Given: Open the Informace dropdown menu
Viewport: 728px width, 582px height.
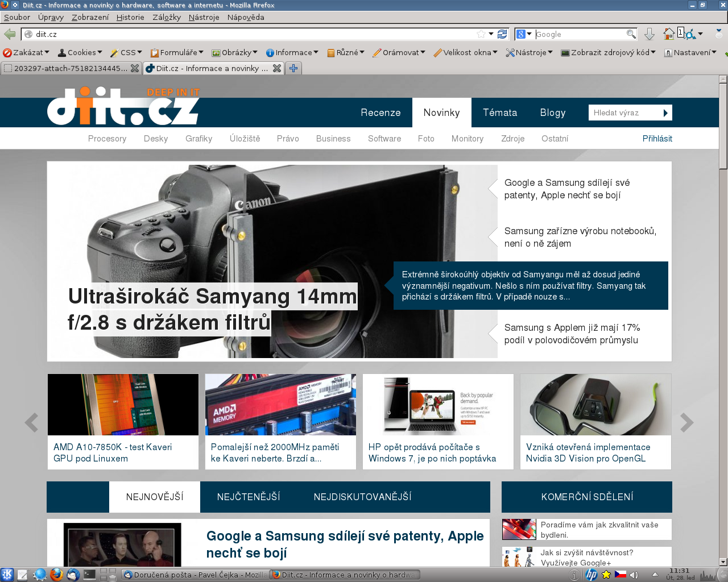Looking at the screenshot, I should [x=292, y=52].
